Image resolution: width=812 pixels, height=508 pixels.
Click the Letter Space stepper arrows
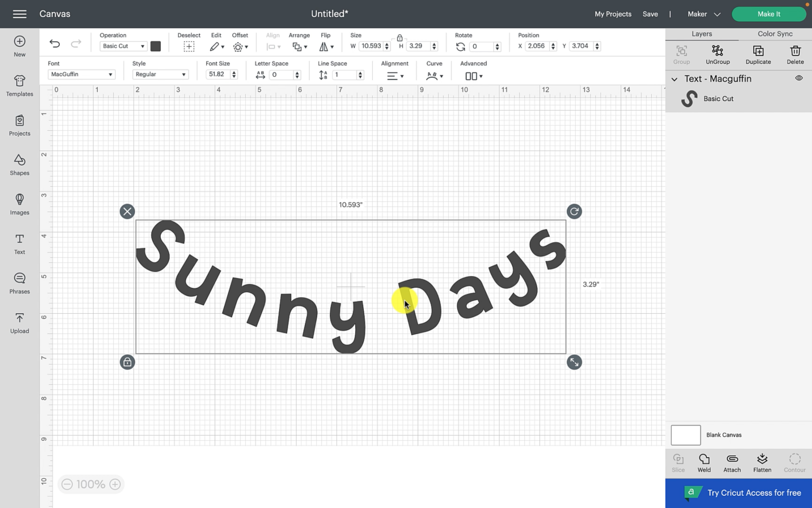[x=297, y=75]
